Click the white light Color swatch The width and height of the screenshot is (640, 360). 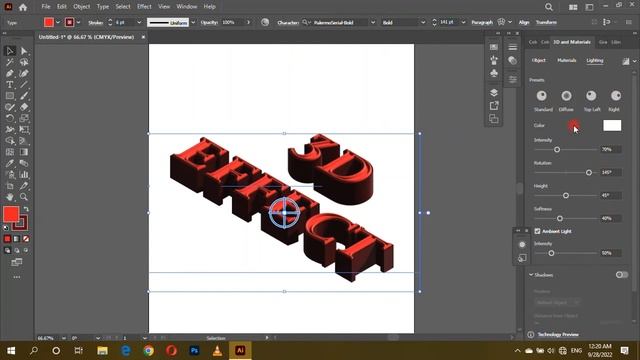(x=612, y=125)
